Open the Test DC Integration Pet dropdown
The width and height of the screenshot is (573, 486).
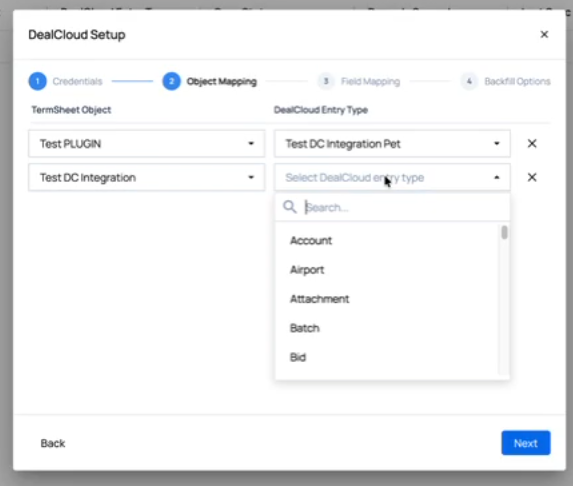[x=392, y=144]
